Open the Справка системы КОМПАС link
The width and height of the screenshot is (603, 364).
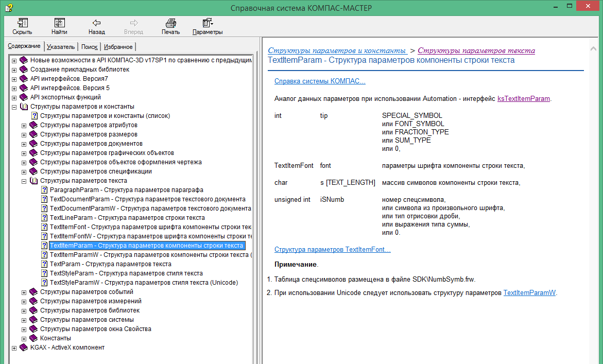coord(320,81)
